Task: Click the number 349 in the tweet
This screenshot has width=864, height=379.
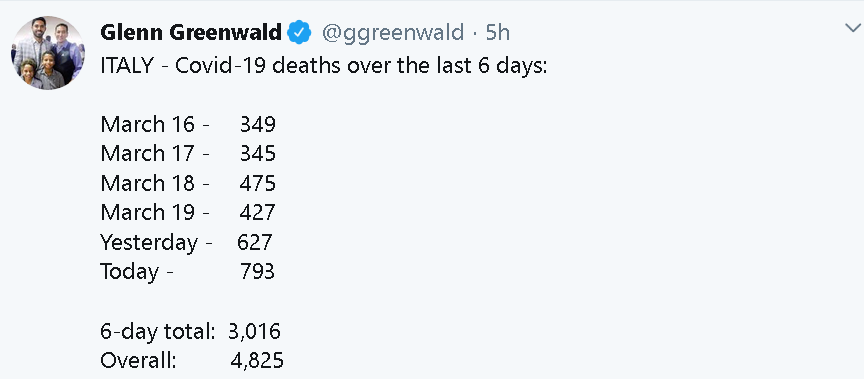Action: pyautogui.click(x=258, y=124)
